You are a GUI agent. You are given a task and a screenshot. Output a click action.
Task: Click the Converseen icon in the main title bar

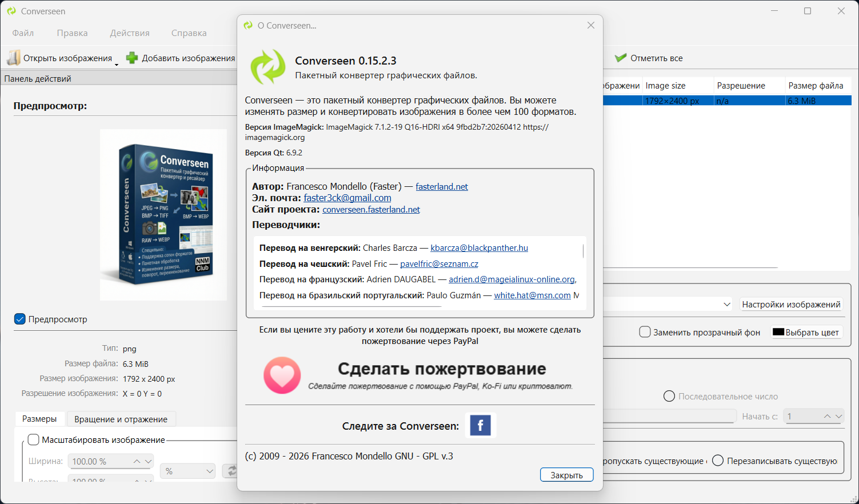pyautogui.click(x=11, y=11)
